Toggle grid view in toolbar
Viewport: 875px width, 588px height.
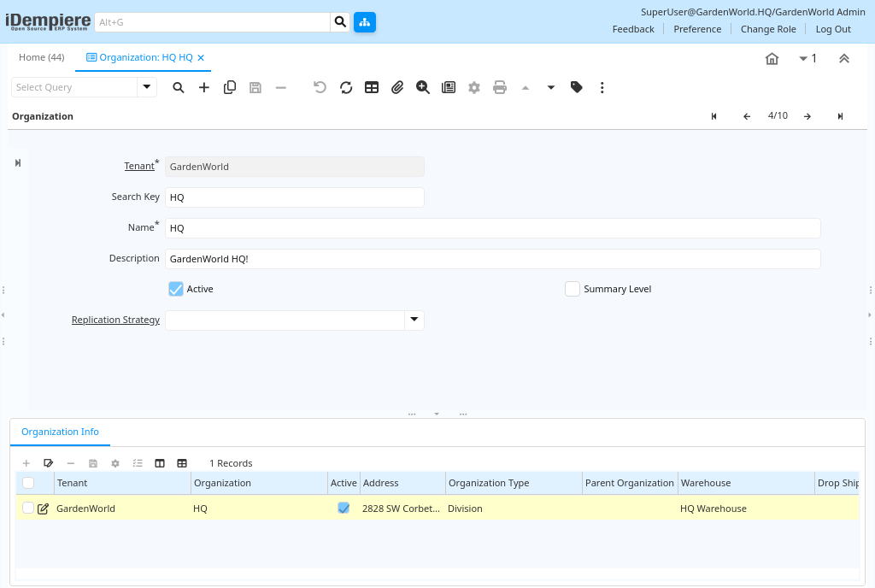pos(372,87)
